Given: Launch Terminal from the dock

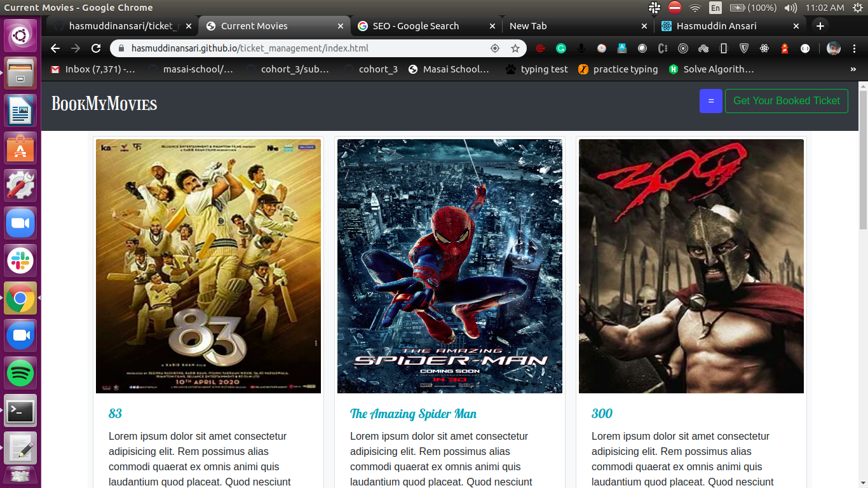Looking at the screenshot, I should tap(20, 411).
